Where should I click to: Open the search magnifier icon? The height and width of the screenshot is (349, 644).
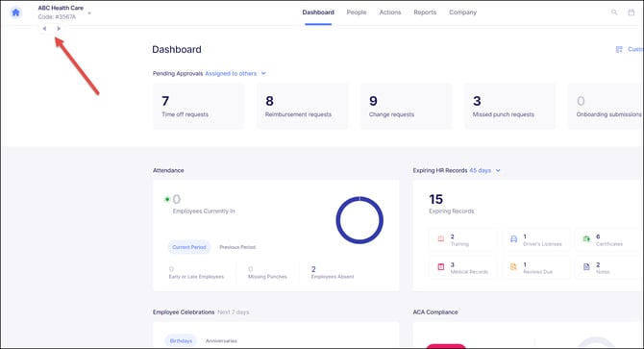[614, 12]
